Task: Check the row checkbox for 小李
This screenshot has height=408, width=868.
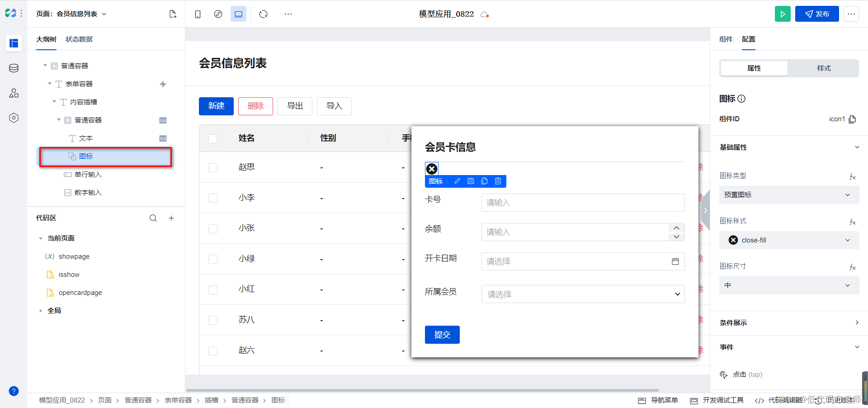Action: (213, 198)
